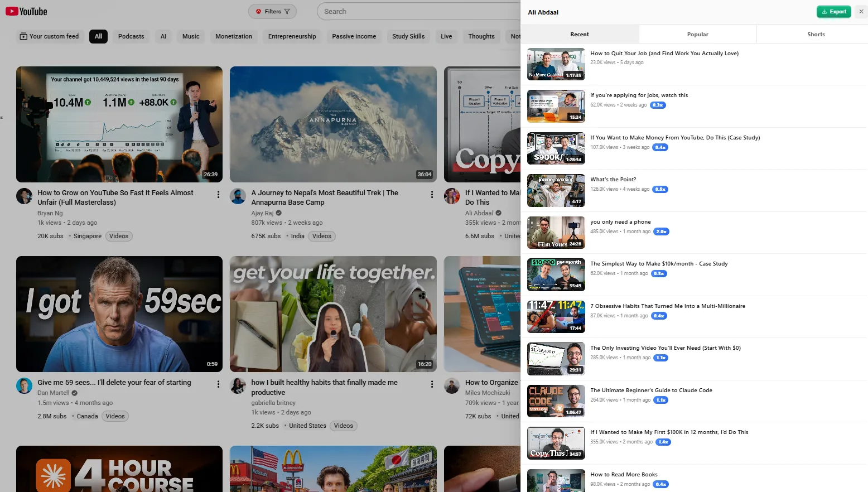Select the Live chip
Viewport: 868px width, 492px height.
point(446,36)
